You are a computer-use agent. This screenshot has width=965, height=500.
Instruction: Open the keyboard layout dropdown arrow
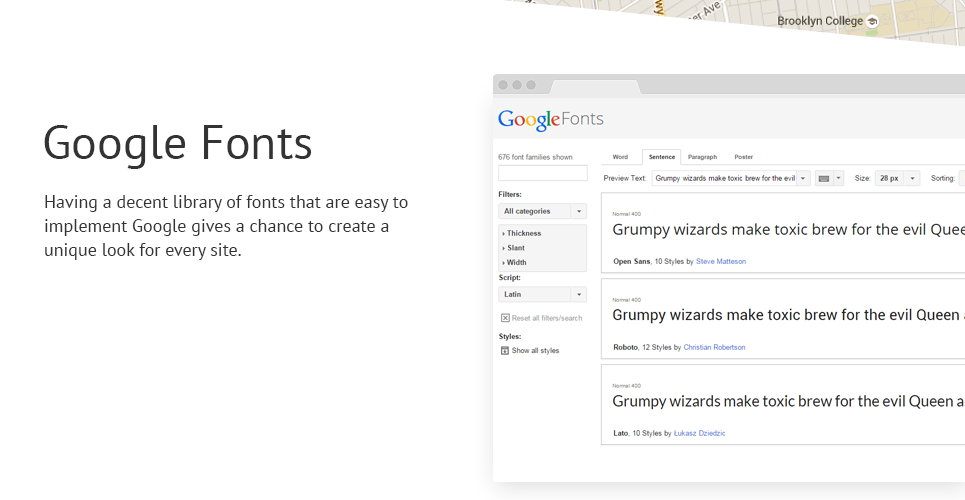click(x=838, y=179)
